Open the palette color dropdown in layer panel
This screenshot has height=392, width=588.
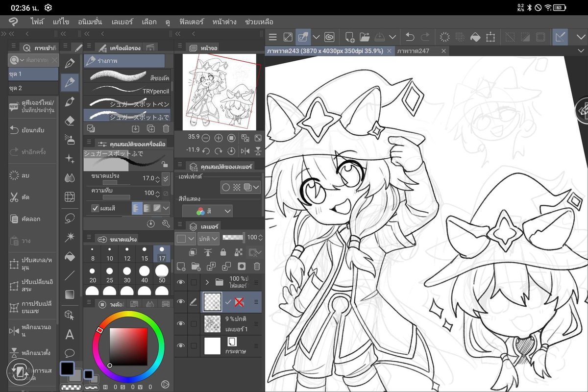click(x=186, y=238)
